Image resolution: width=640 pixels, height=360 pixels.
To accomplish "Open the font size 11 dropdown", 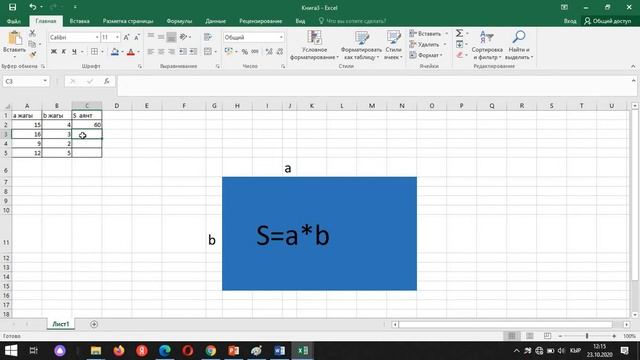I will 117,37.
